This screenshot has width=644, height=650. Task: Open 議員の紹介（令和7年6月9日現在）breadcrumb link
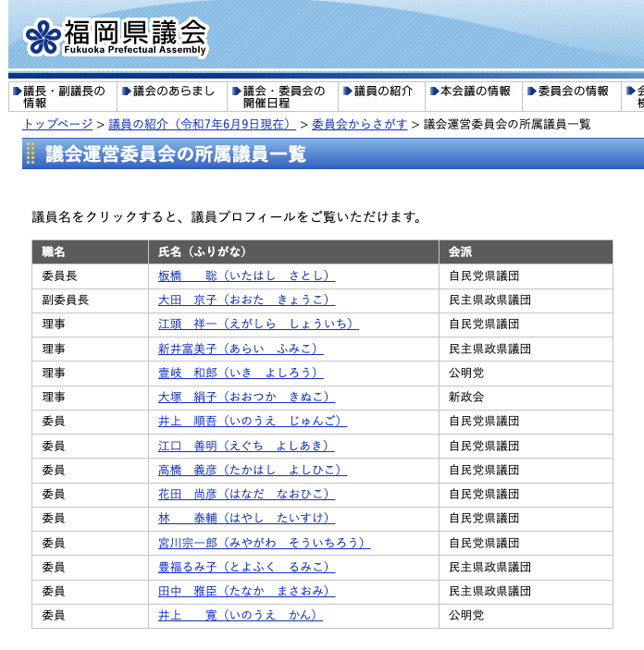pyautogui.click(x=202, y=124)
